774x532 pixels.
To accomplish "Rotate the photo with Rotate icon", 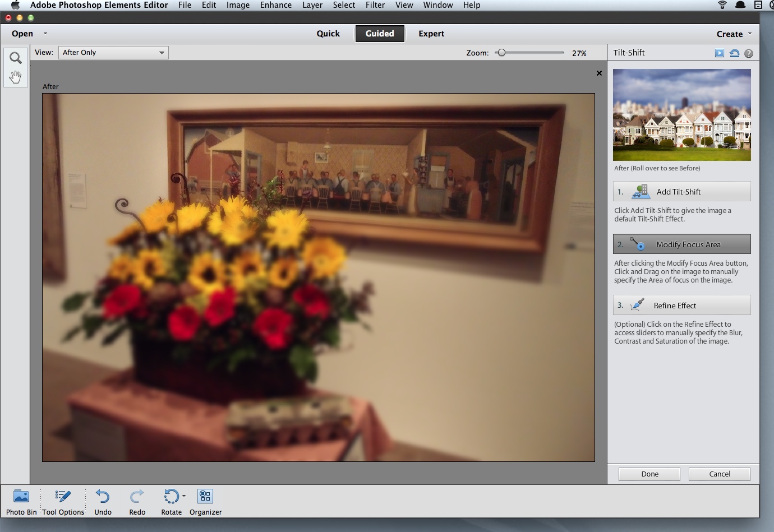I will (171, 497).
